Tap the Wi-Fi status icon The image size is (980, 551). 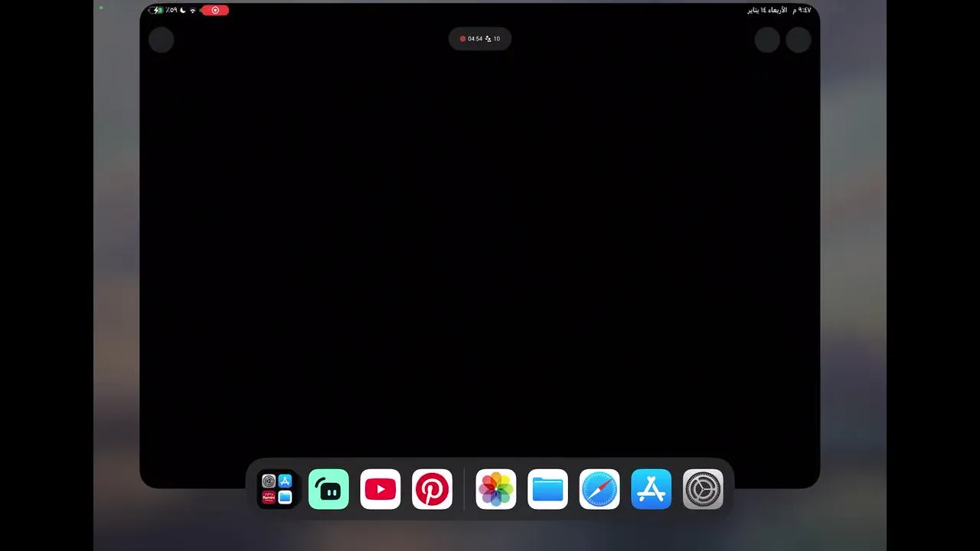pyautogui.click(x=193, y=10)
